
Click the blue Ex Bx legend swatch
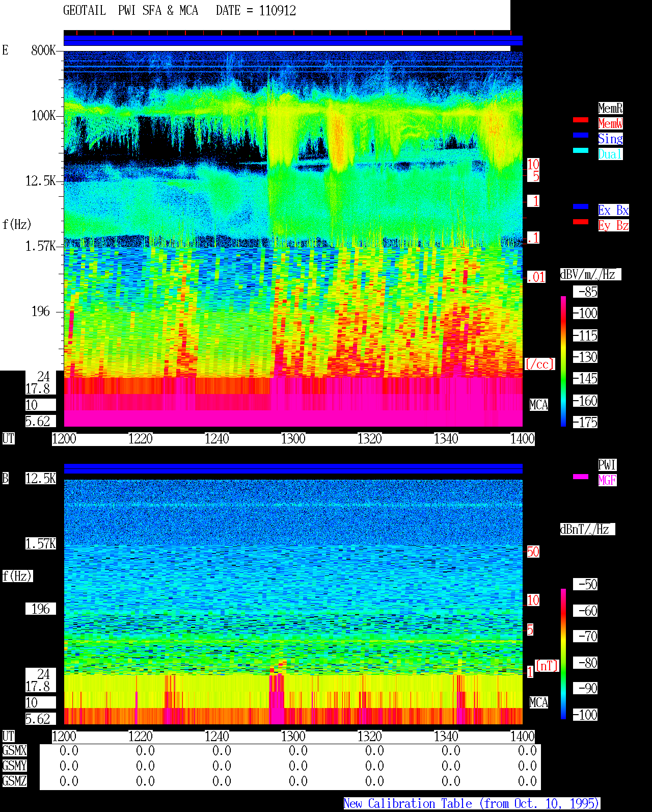(x=581, y=206)
